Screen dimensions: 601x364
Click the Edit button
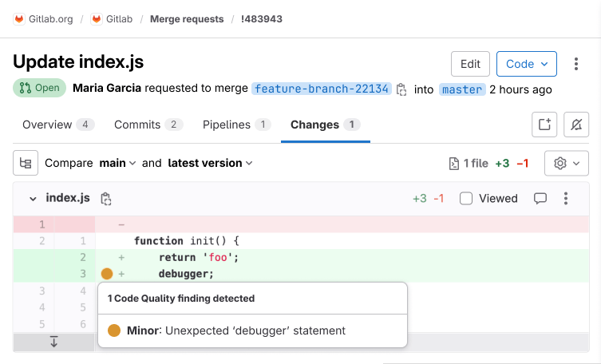(x=470, y=64)
